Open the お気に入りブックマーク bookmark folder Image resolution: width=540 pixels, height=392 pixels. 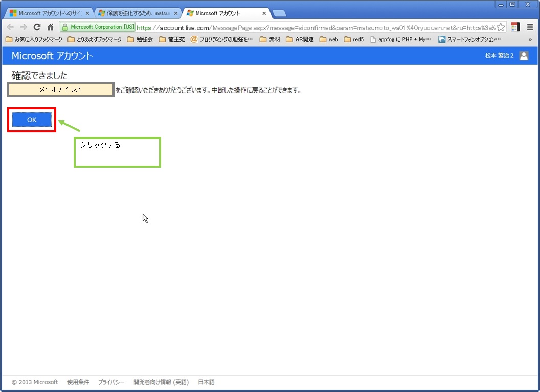tap(34, 39)
